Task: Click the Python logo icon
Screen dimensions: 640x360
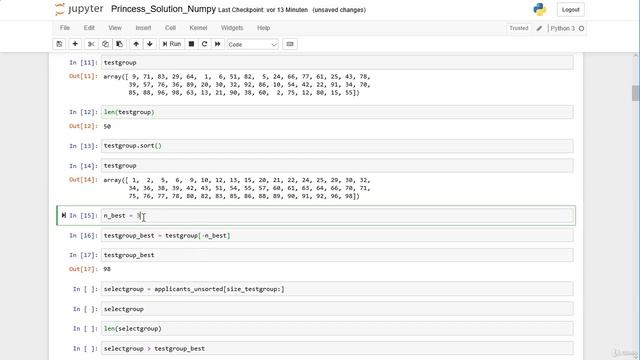Action: [540, 9]
